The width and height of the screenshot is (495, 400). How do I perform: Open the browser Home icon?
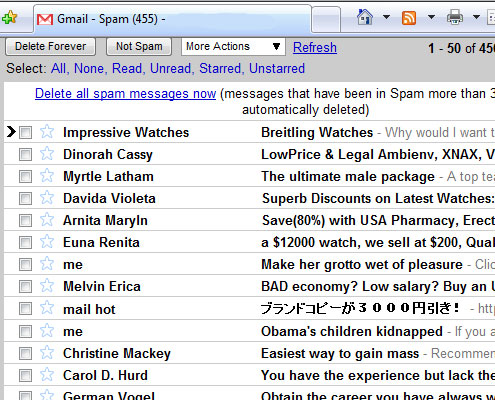click(x=365, y=17)
